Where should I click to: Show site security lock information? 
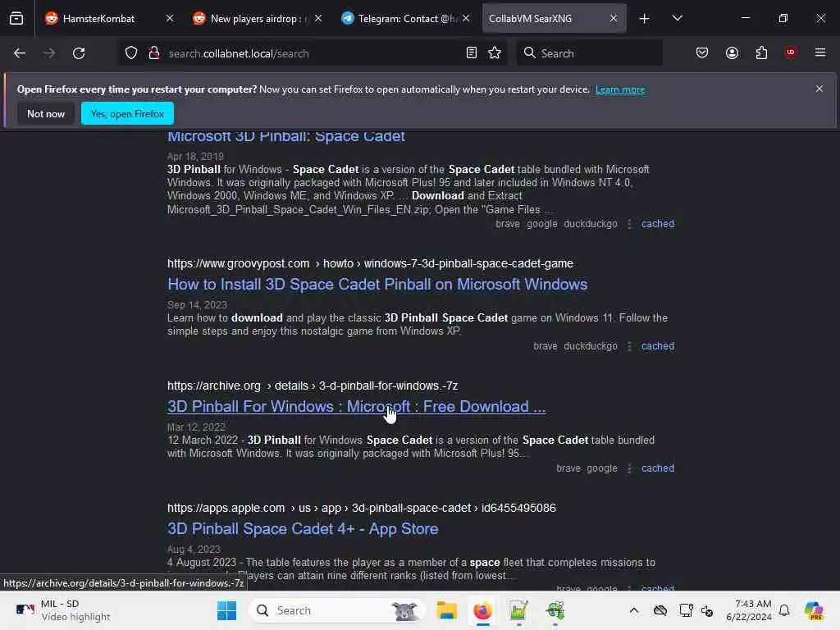pyautogui.click(x=154, y=53)
